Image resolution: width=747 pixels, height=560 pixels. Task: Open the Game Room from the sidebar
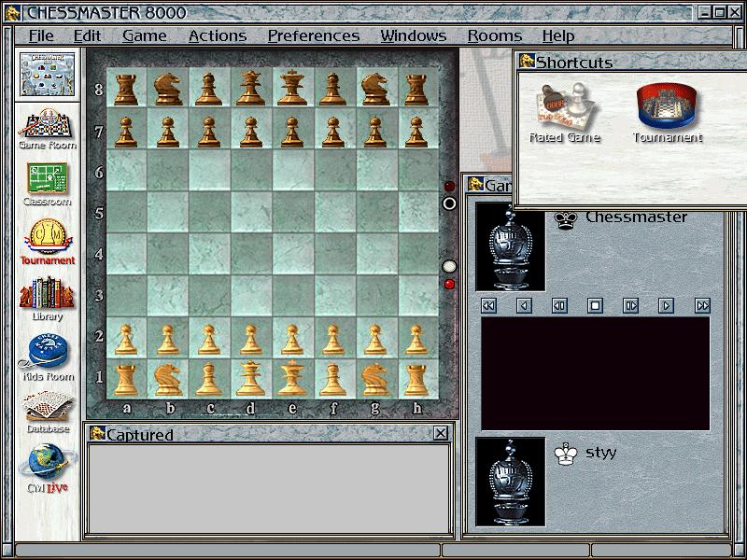[x=48, y=129]
